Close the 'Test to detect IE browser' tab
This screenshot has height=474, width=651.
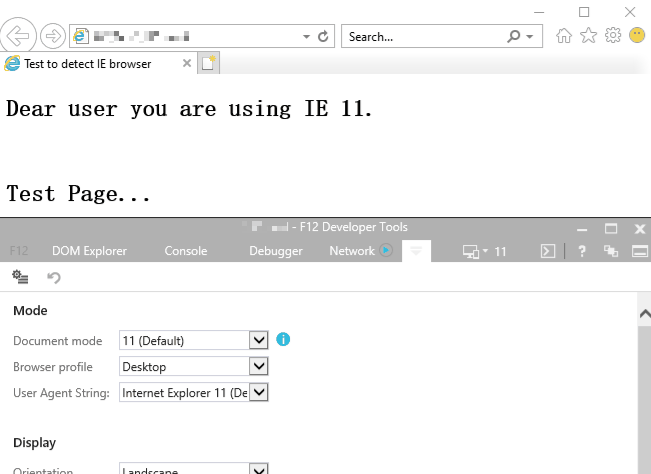(x=187, y=63)
